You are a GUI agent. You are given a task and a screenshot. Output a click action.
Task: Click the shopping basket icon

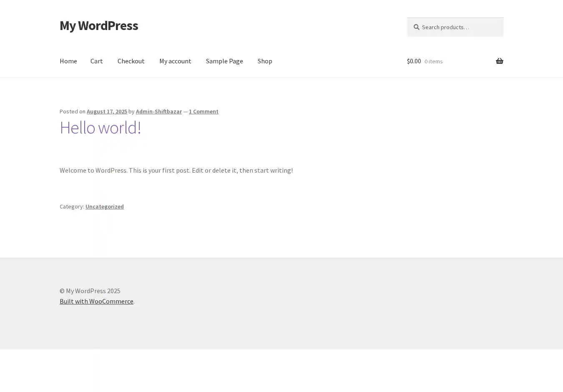[499, 61]
